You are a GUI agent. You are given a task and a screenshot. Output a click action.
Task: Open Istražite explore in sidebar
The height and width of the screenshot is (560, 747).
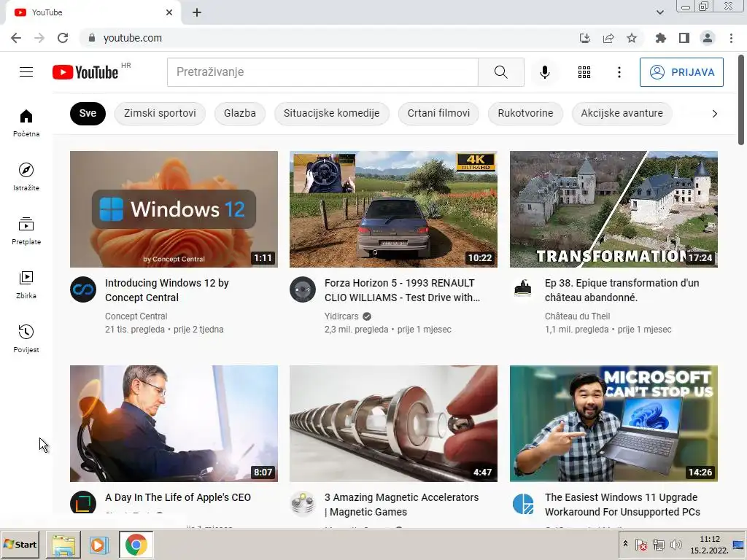26,176
